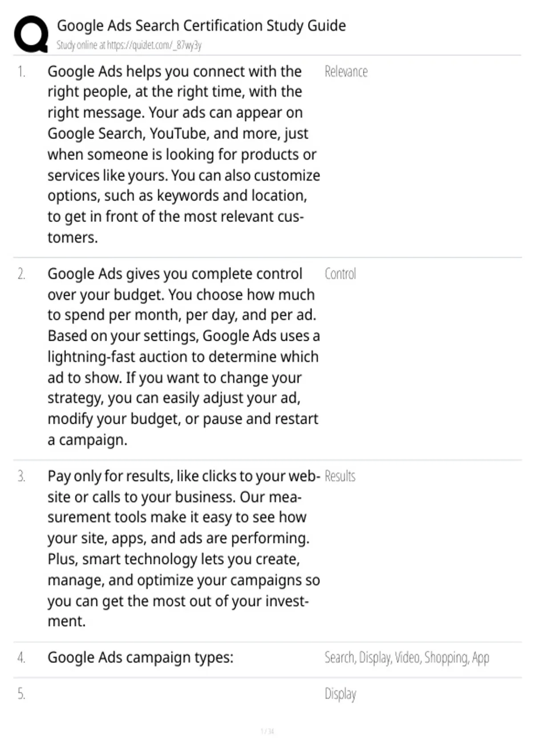The image size is (534, 756).
Task: Click the page number indicator at the bottom
Action: [267, 731]
